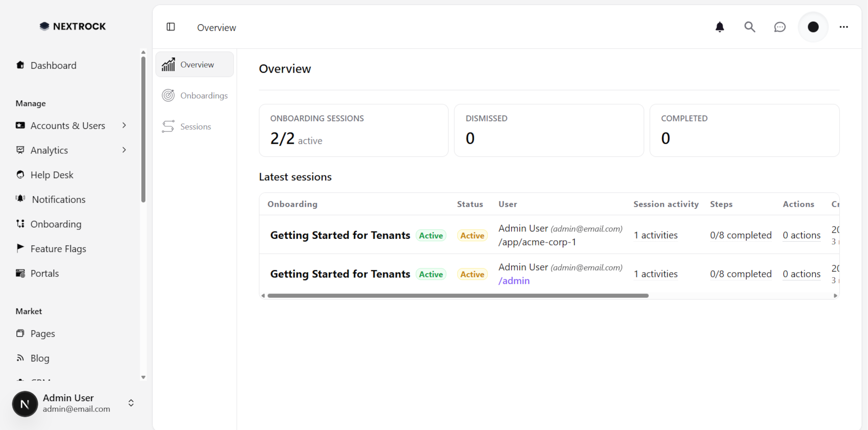
Task: Open the /admin link in latest sessions
Action: pos(514,280)
